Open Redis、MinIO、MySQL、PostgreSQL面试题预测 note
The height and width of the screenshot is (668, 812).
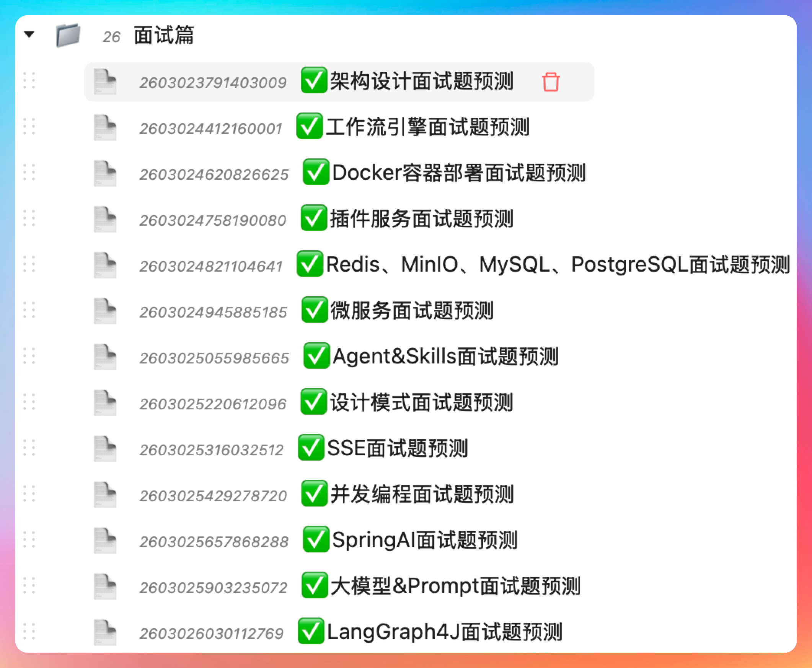tap(557, 265)
